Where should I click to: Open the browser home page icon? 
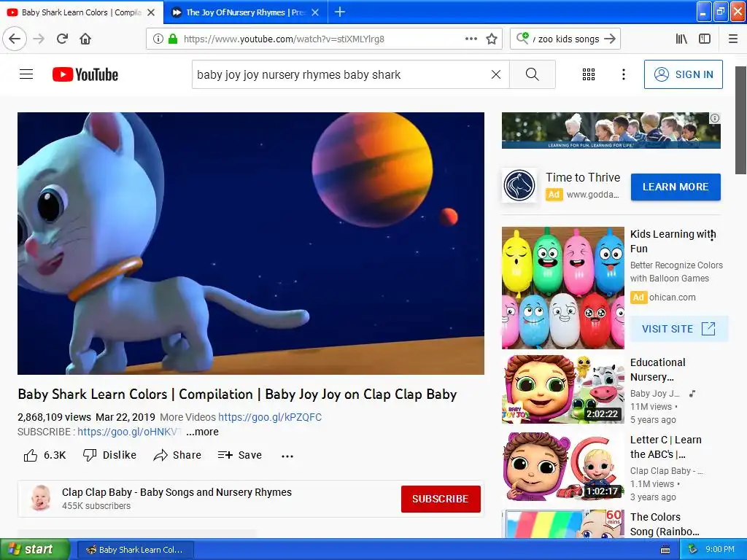[85, 39]
